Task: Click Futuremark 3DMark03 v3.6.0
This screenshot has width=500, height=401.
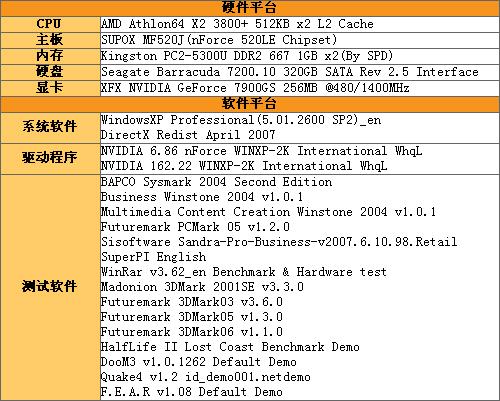Action: coord(192,302)
